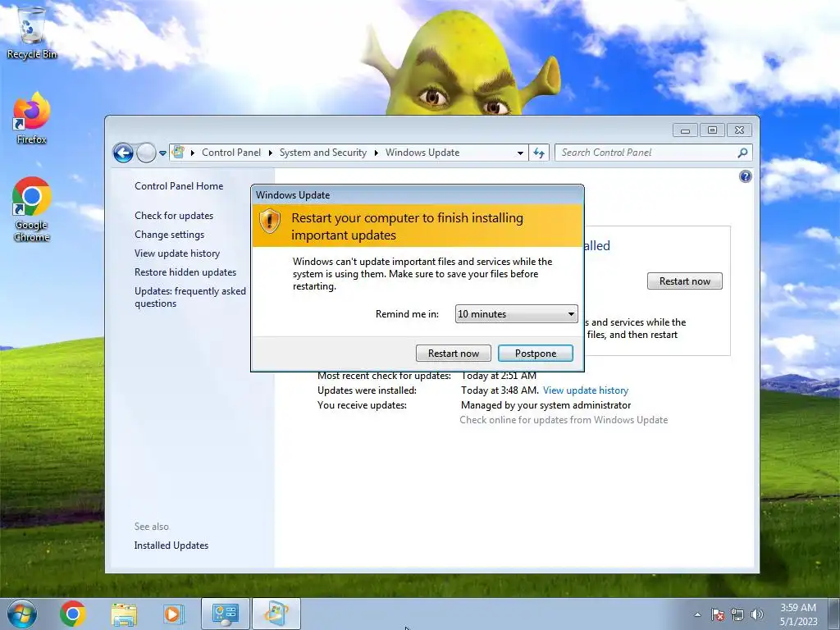Click Check online for updates from Windows Update
840x630 pixels.
(x=564, y=420)
